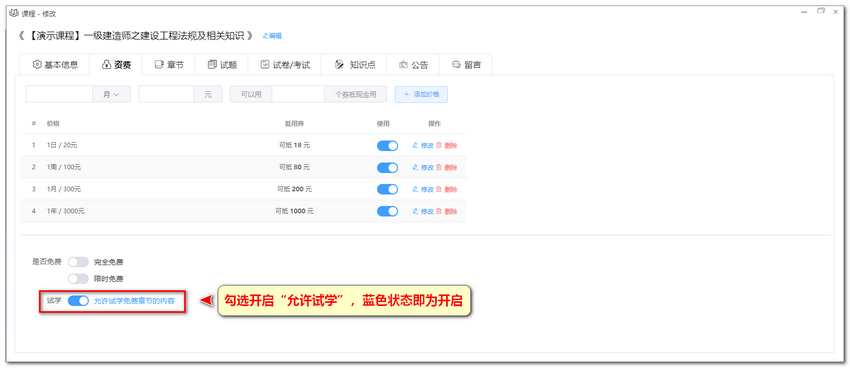Click 删除 for the 1月 / 300元 row
The height and width of the screenshot is (368, 850).
coord(447,189)
